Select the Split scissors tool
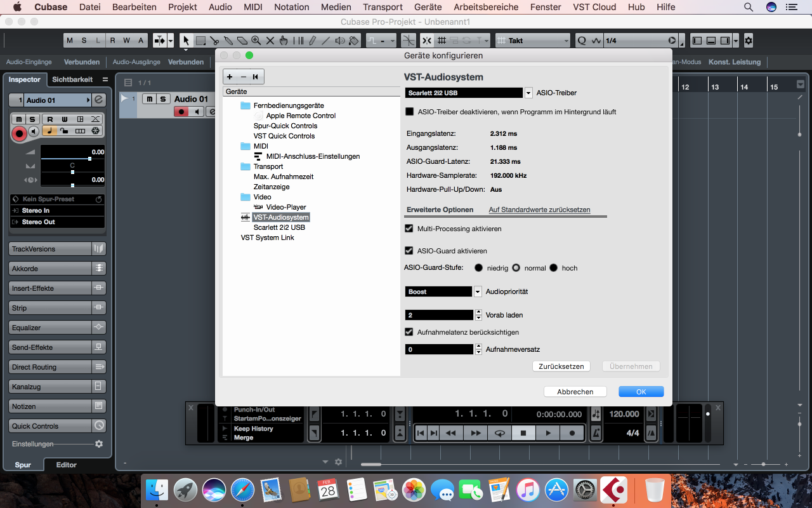This screenshot has width=812, height=508. (214, 41)
